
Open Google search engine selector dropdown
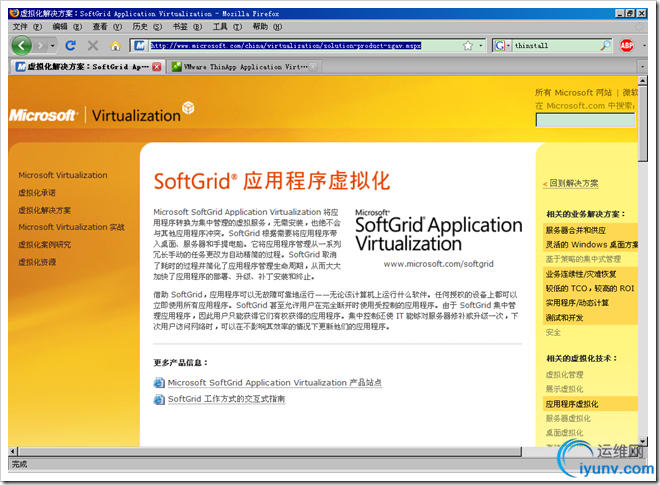click(502, 45)
